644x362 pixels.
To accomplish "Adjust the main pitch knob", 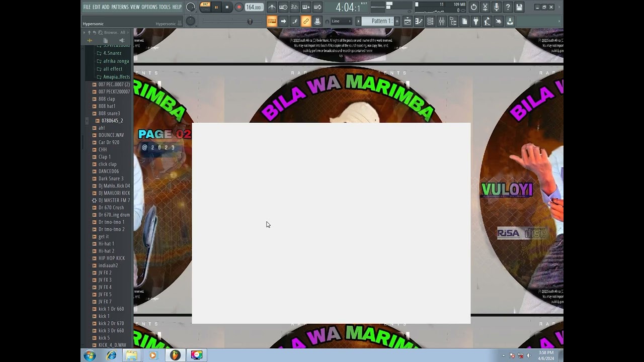I will click(191, 21).
